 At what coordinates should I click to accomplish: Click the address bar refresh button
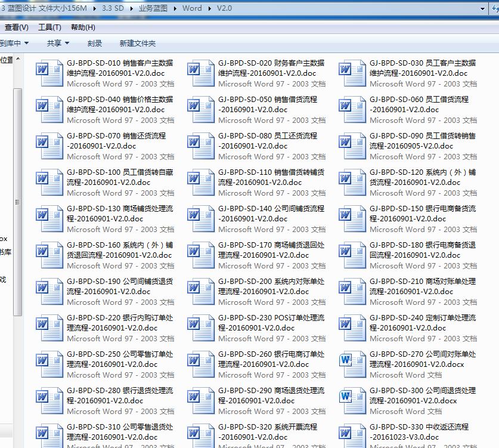495,8
